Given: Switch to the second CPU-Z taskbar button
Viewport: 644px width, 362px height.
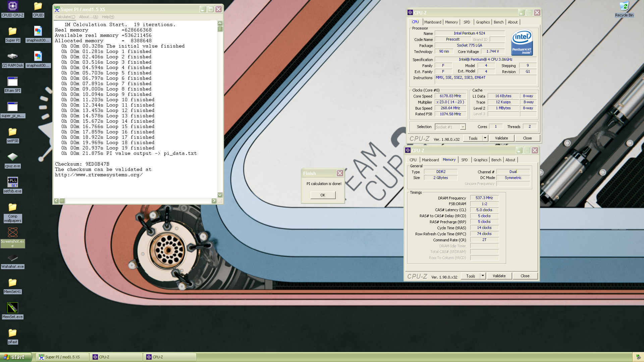Looking at the screenshot, I should coord(169,357).
